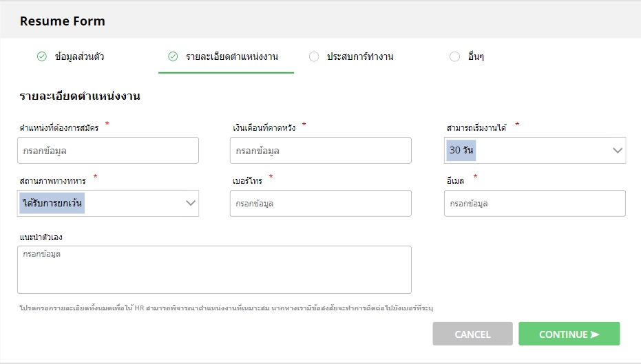
Task: Click the checkmark icon beside รายละเอียดตำแหน่งงาน
Action: (173, 56)
